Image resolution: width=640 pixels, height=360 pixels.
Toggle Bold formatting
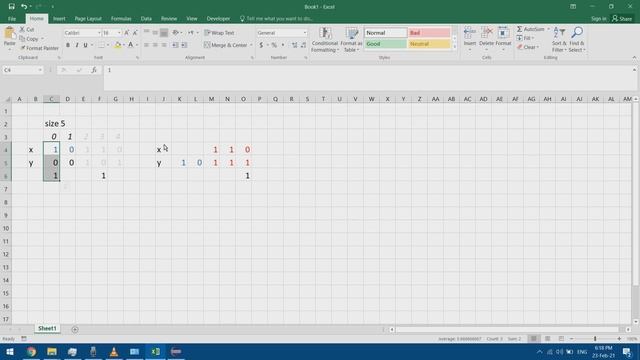point(68,45)
